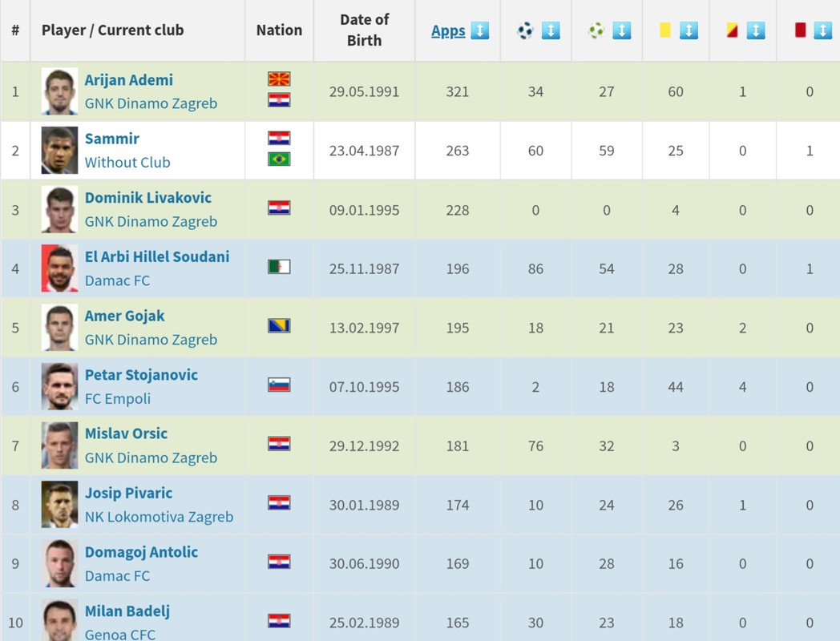Sort table by Apps arrow icon
The height and width of the screenshot is (641, 840).
pyautogui.click(x=480, y=30)
